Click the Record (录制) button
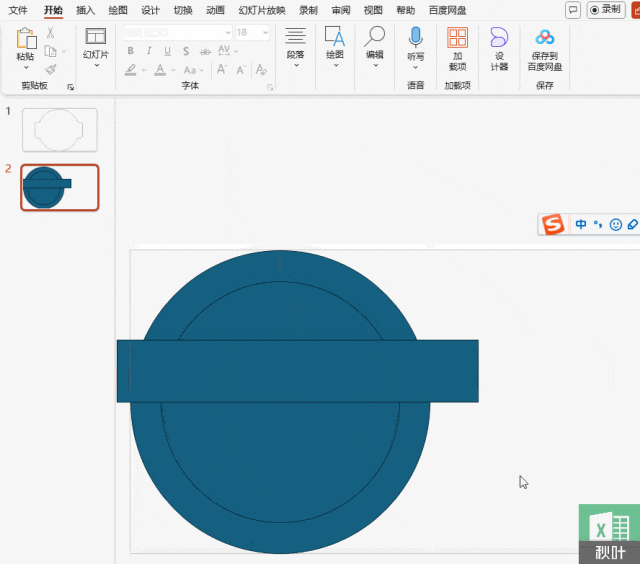 pyautogui.click(x=606, y=10)
